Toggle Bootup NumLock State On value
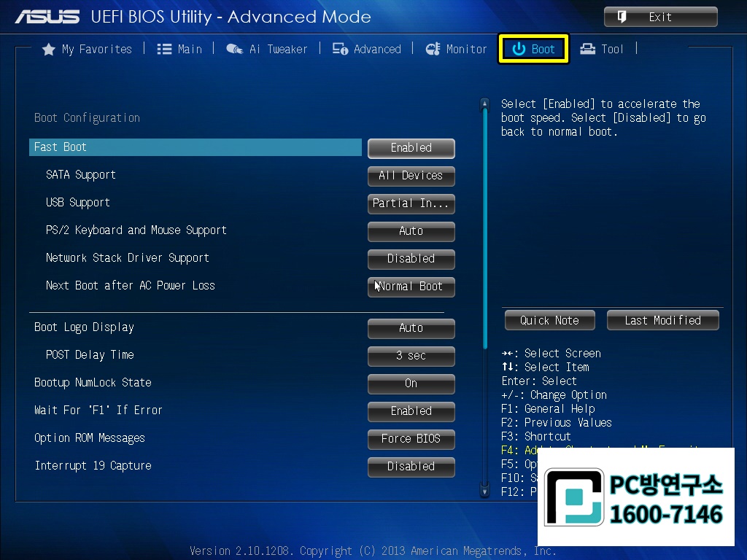The width and height of the screenshot is (747, 560). pyautogui.click(x=411, y=384)
